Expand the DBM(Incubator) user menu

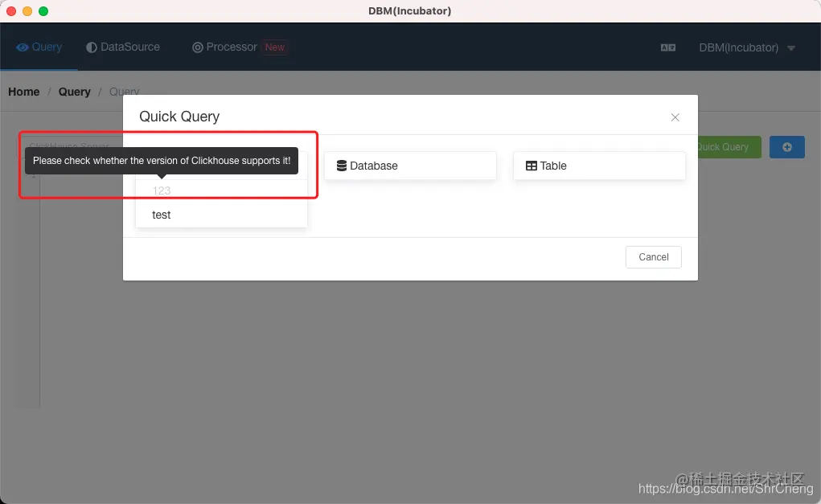click(747, 47)
